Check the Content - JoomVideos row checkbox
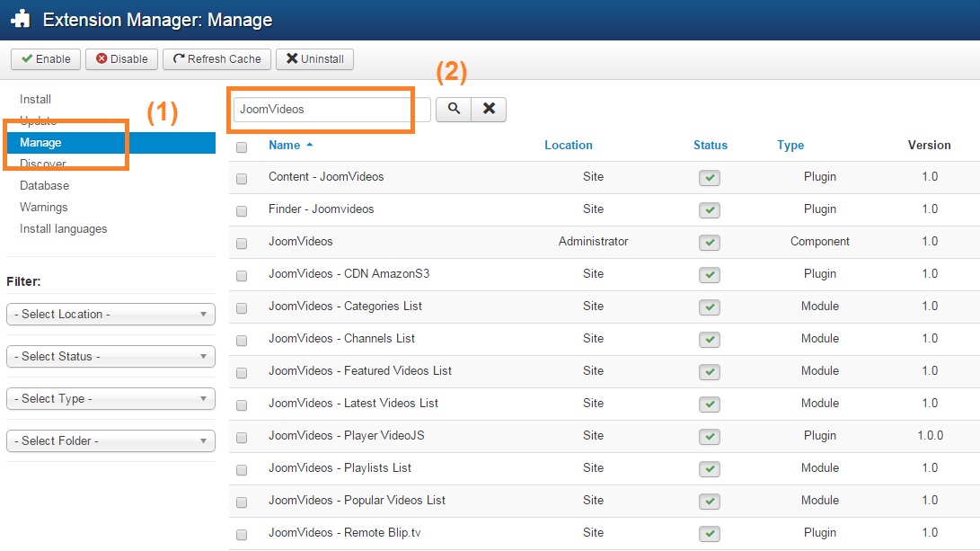Viewport: 980px width, 551px height. click(x=242, y=178)
